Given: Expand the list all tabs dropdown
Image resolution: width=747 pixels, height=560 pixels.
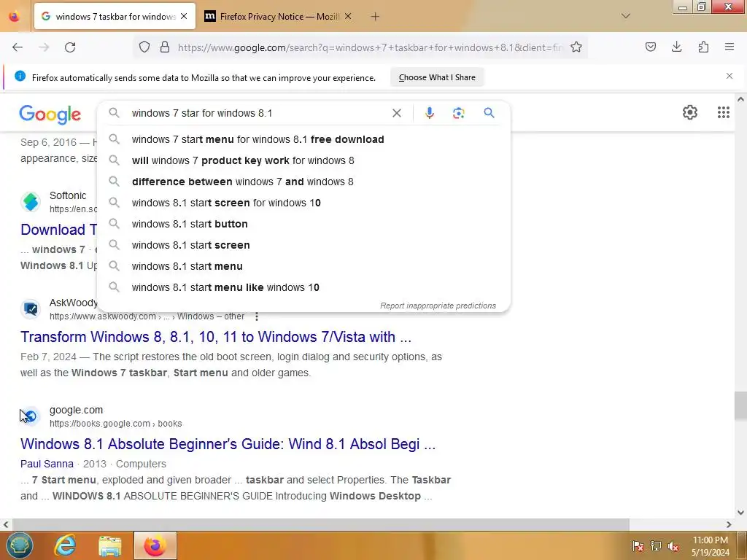Looking at the screenshot, I should point(626,16).
